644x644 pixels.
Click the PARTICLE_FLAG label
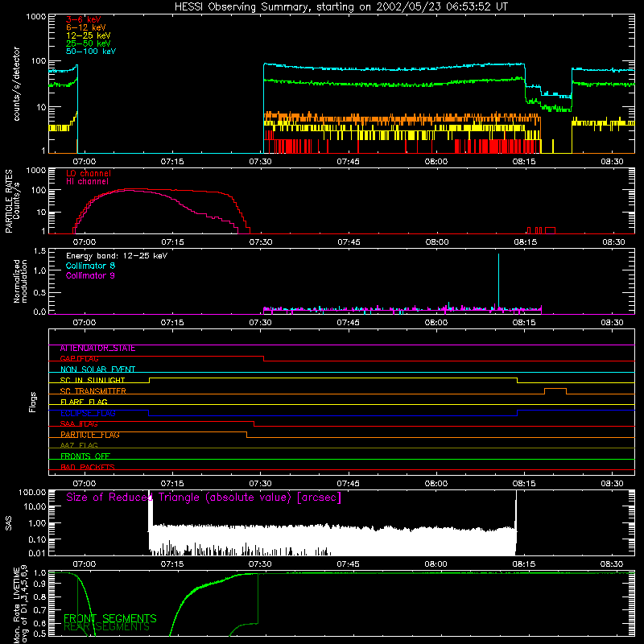(90, 435)
